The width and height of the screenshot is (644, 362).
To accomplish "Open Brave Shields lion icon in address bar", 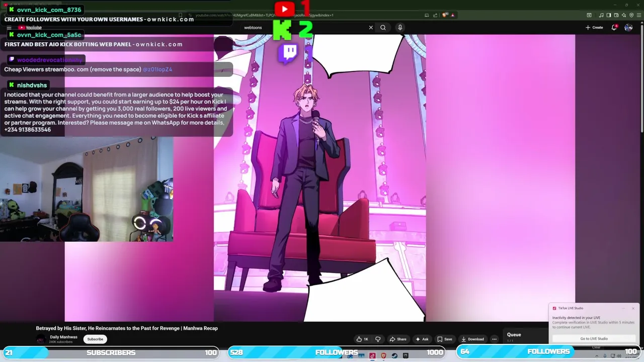I will pyautogui.click(x=444, y=15).
